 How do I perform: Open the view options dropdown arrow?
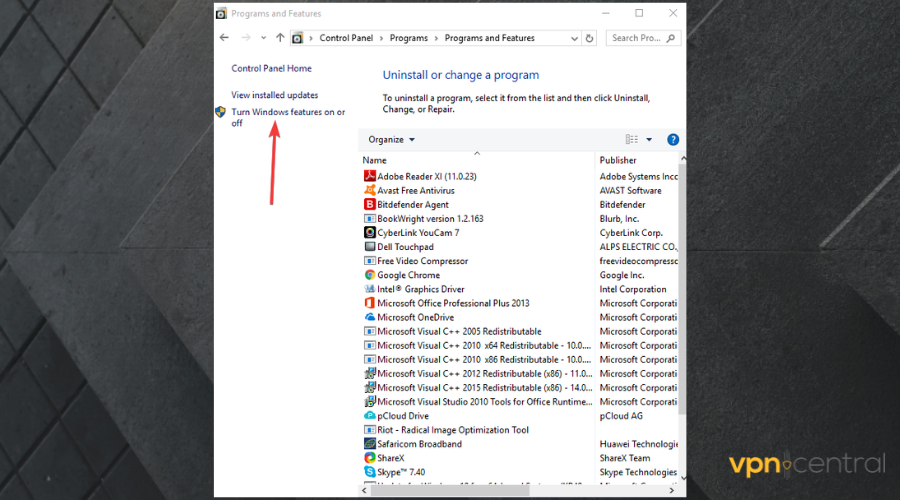[649, 139]
